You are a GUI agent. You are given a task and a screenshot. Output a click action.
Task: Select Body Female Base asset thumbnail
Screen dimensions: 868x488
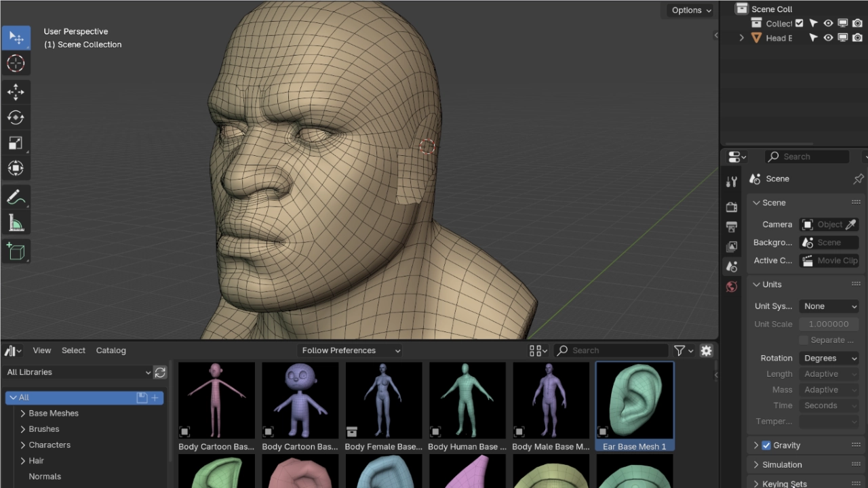[x=384, y=401]
